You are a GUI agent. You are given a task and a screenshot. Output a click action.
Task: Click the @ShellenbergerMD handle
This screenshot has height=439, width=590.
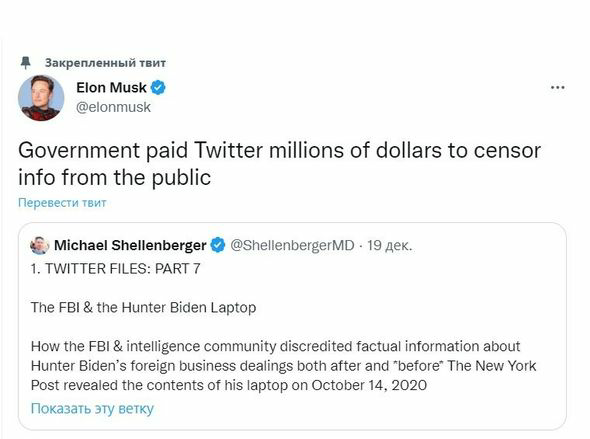tap(292, 245)
